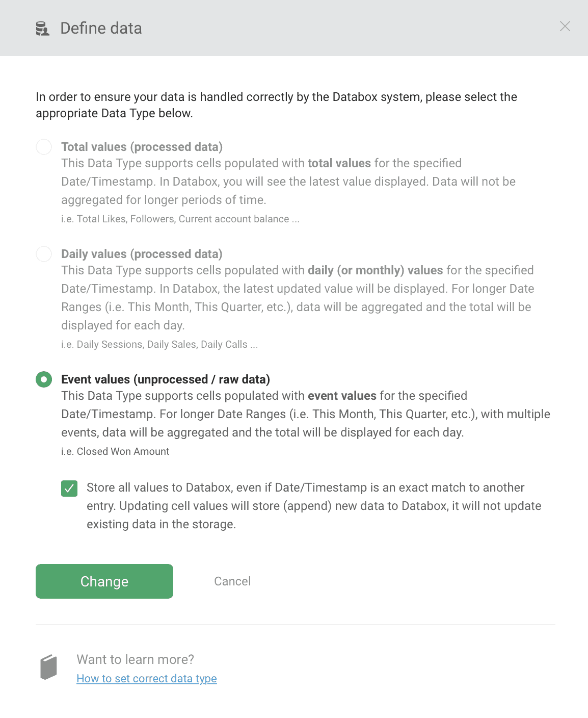The height and width of the screenshot is (718, 588).
Task: Open the How to set correct data type link
Action: (147, 679)
